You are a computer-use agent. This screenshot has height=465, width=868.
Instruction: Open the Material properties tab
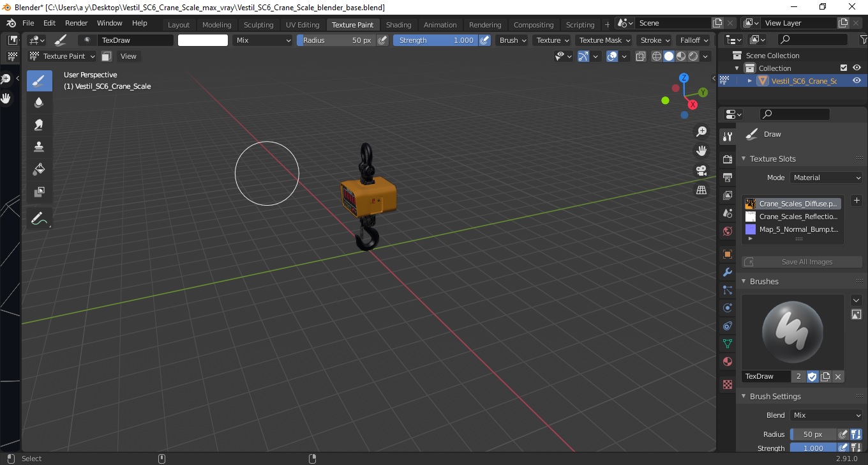(x=727, y=362)
